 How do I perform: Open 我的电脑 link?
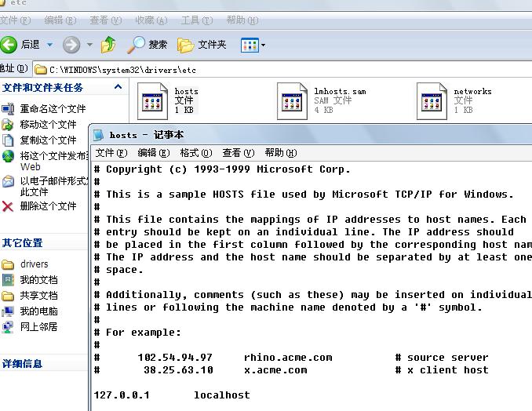(38, 311)
